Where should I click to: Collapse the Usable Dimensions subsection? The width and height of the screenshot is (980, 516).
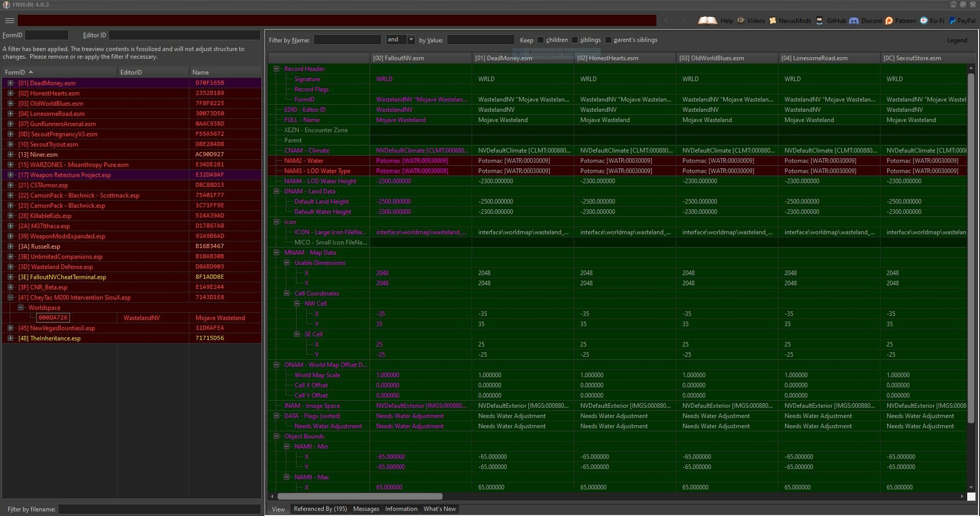click(287, 262)
